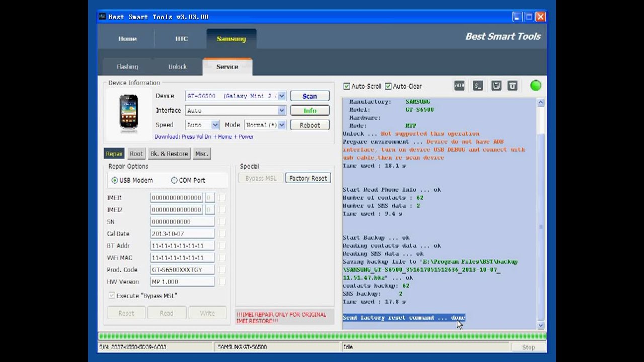Open the Interface dropdown

tap(282, 111)
